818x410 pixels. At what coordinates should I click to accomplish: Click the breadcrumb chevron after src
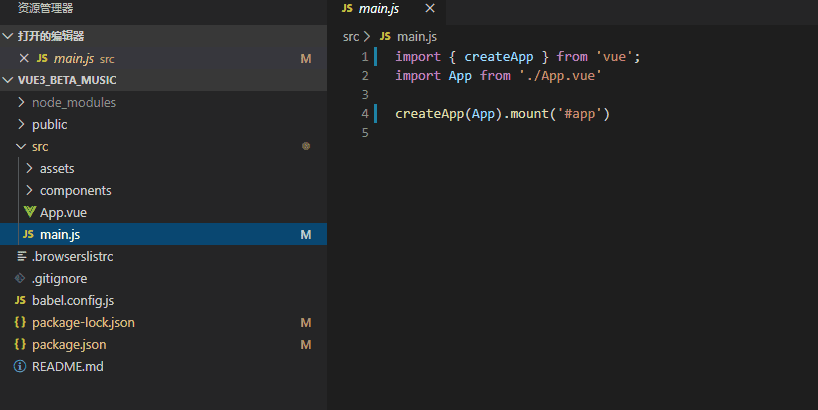click(x=367, y=37)
